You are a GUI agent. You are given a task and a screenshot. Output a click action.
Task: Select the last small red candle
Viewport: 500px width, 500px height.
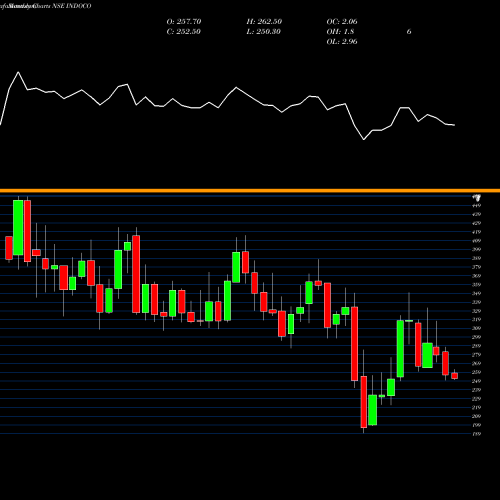tap(454, 376)
